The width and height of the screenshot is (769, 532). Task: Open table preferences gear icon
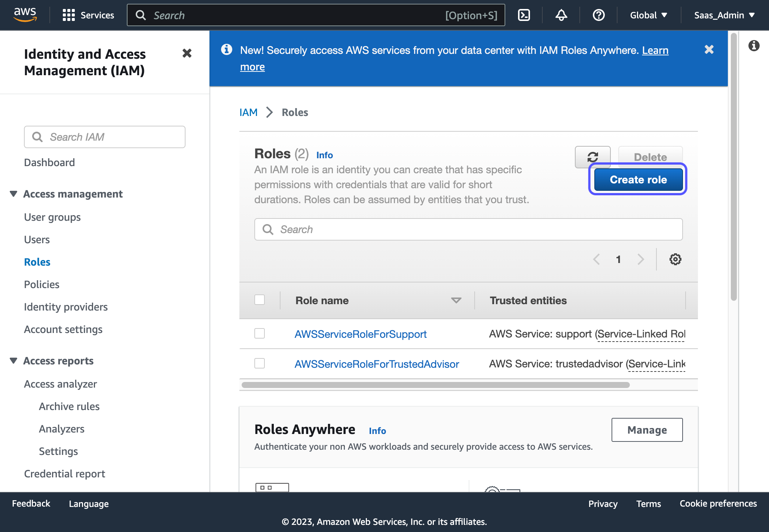pos(675,259)
